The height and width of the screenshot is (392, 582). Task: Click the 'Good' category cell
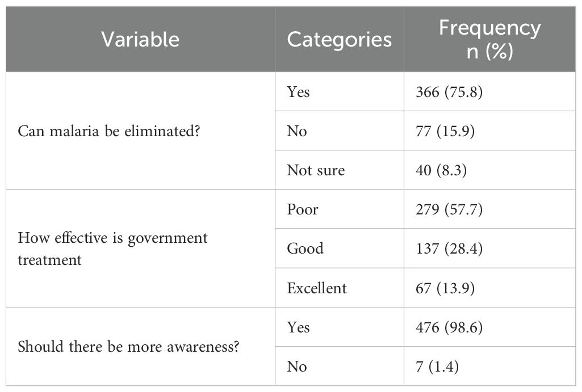tap(305, 248)
